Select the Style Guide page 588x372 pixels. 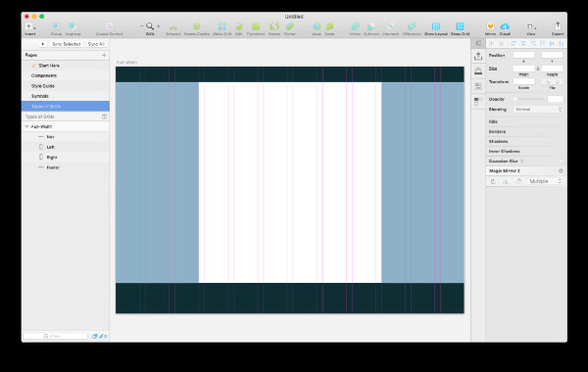(43, 86)
